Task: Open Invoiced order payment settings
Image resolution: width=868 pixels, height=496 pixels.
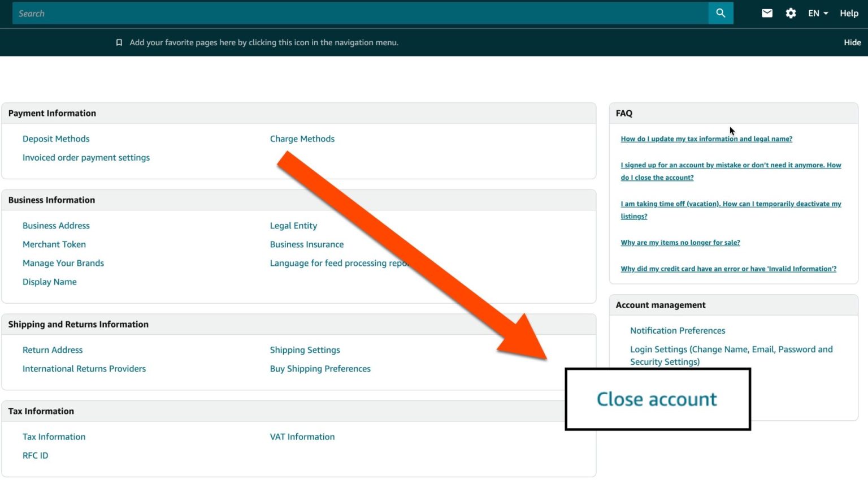Action: [x=86, y=157]
